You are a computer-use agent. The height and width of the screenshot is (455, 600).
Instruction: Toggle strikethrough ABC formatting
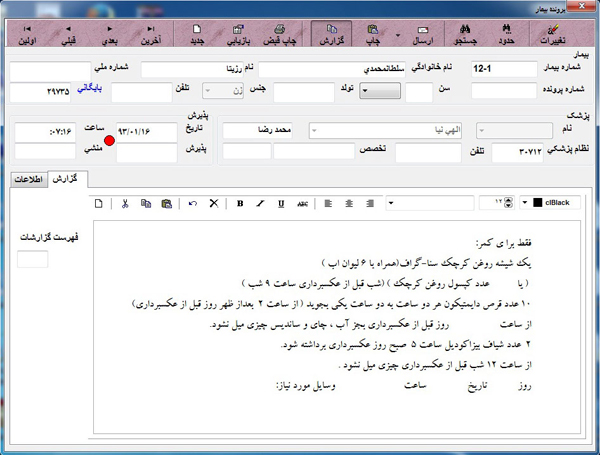click(302, 203)
